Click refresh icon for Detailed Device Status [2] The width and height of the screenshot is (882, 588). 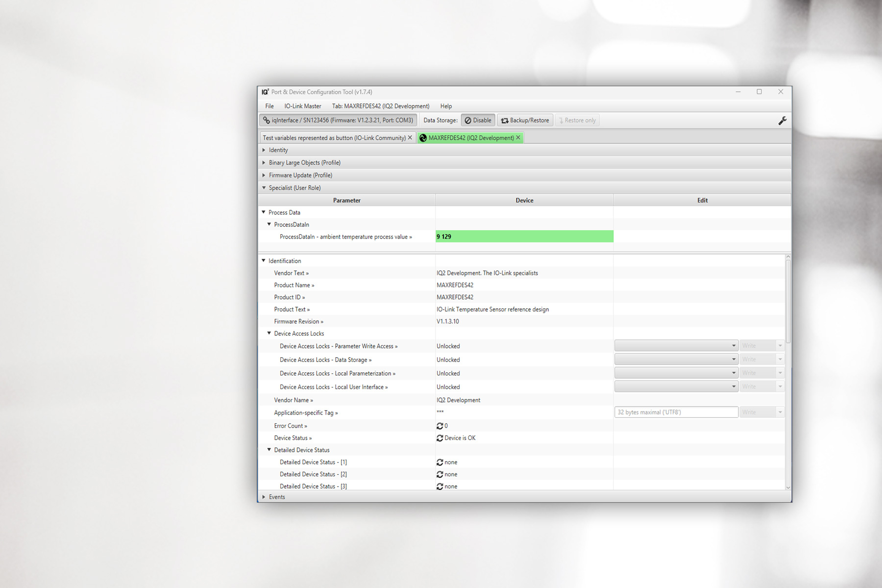click(x=440, y=474)
